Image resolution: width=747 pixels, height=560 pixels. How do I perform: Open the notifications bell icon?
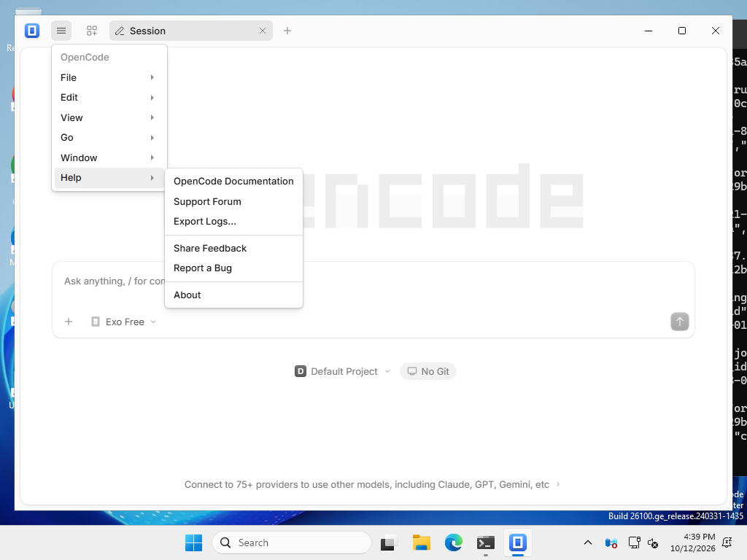click(727, 542)
